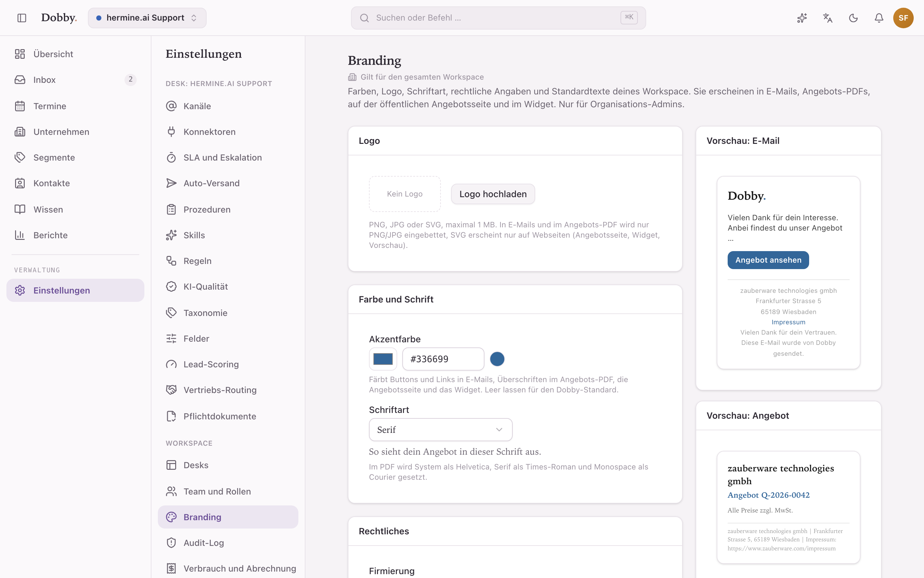Image resolution: width=924 pixels, height=578 pixels.
Task: Open the Schriftart Serif dropdown
Action: pos(441,430)
